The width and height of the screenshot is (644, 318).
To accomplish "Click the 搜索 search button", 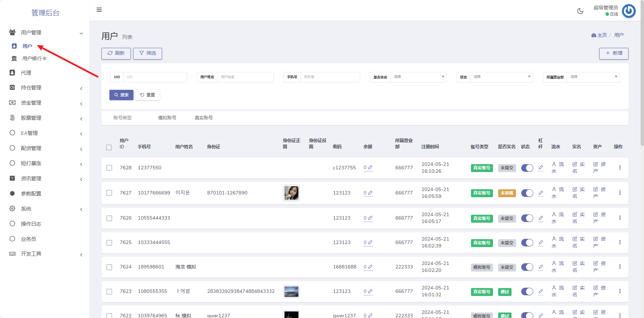I will [121, 95].
